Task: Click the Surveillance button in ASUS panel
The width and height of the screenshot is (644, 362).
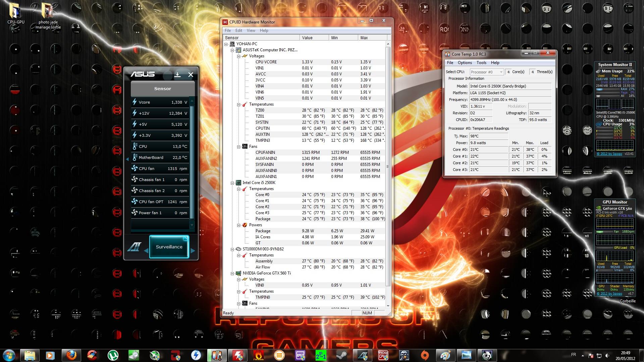Action: (169, 247)
